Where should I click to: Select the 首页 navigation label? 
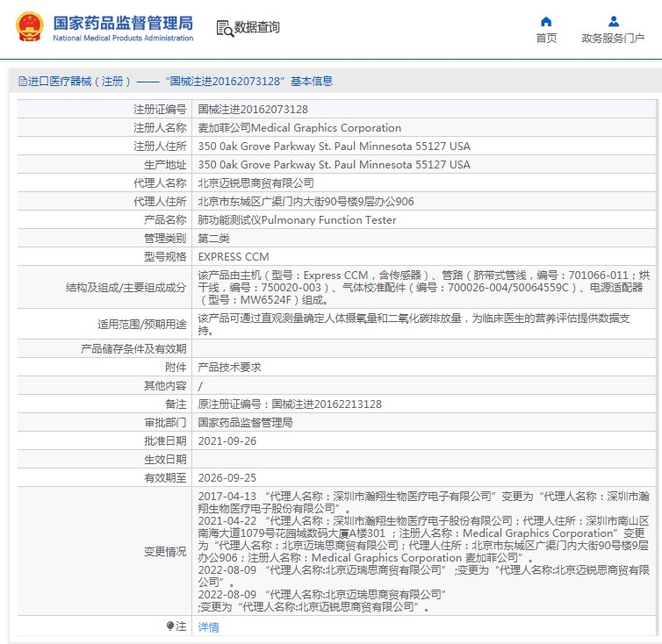coord(546,39)
